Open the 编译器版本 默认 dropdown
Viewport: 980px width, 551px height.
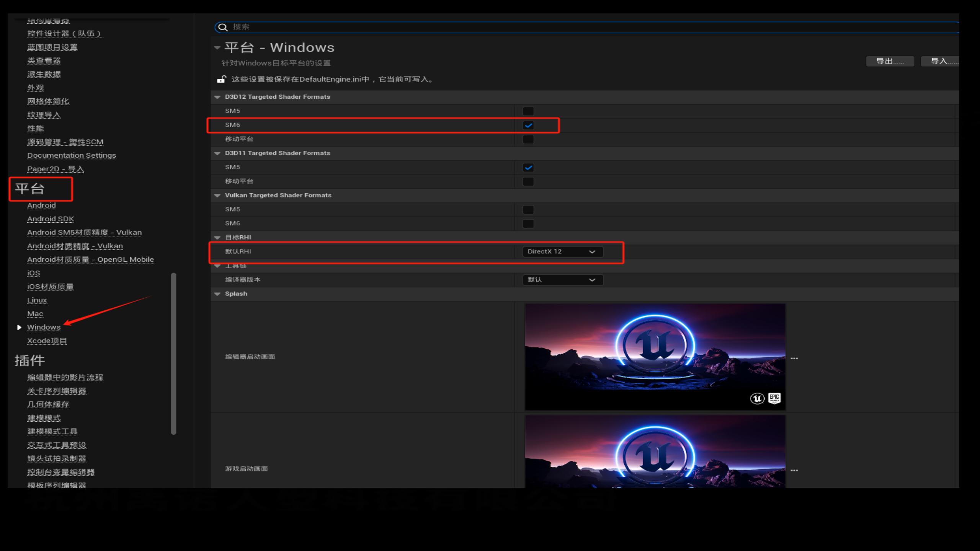(563, 280)
